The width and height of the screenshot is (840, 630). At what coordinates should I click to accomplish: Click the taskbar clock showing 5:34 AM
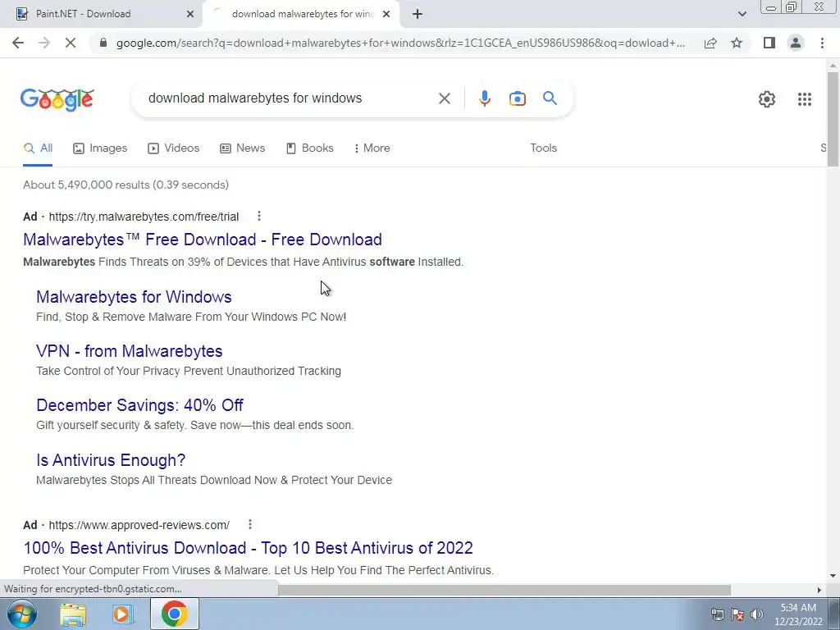[x=797, y=614]
